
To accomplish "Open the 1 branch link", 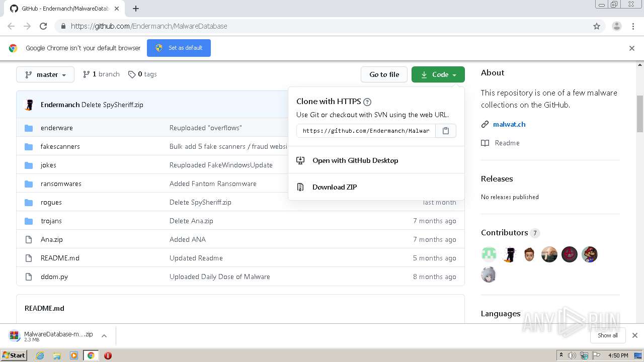I will [x=101, y=74].
